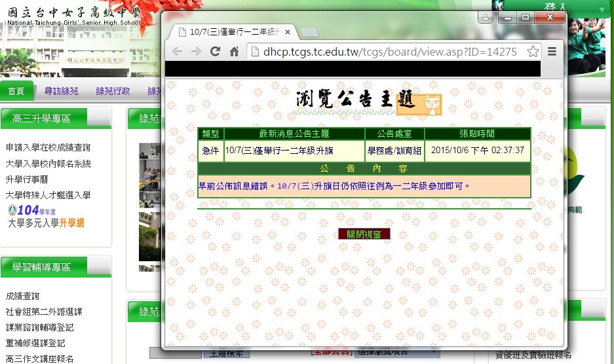Click the 104學年度大學多元入學升學網 banner
This screenshot has height=364, width=614.
point(46,216)
